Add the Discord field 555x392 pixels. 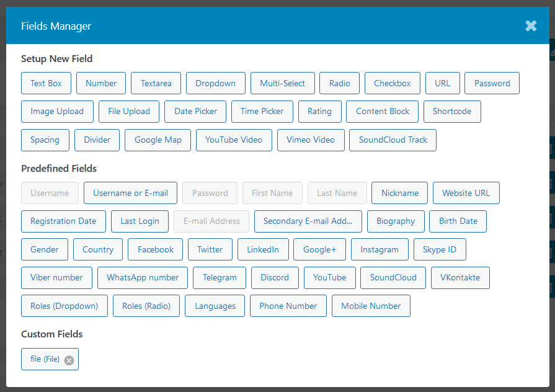point(275,278)
